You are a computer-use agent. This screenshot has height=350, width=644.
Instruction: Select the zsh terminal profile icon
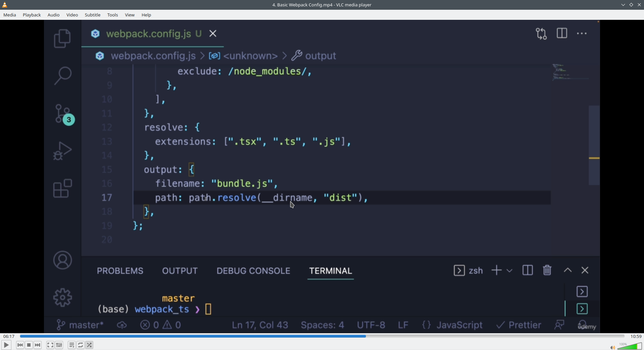point(459,270)
